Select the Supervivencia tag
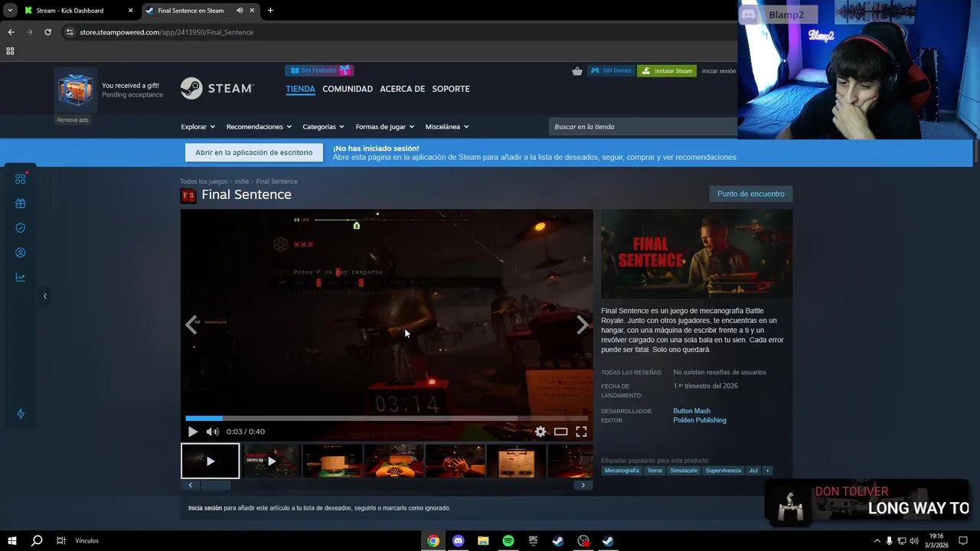The height and width of the screenshot is (551, 980). (724, 471)
